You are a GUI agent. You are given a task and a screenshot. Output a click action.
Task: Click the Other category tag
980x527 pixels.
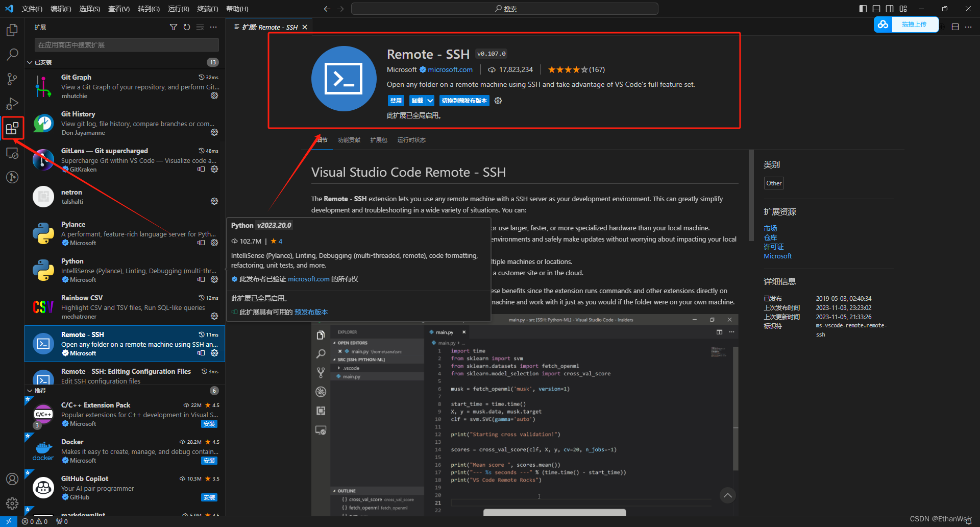point(774,183)
